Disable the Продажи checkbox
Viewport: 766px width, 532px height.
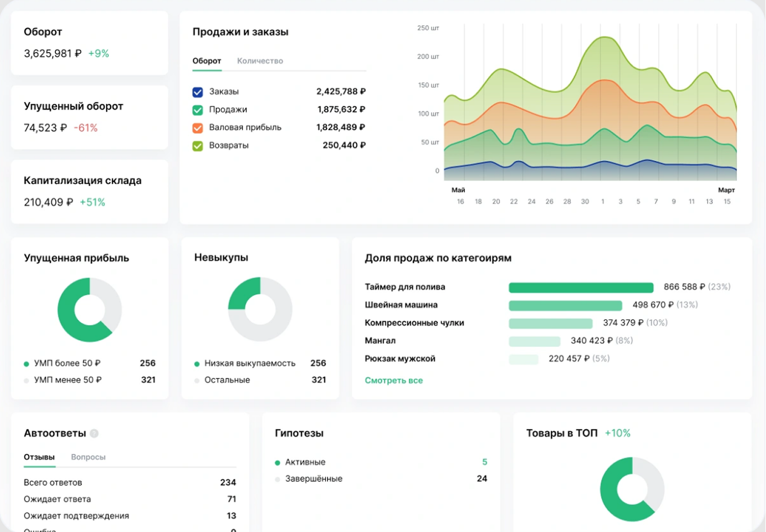197,110
